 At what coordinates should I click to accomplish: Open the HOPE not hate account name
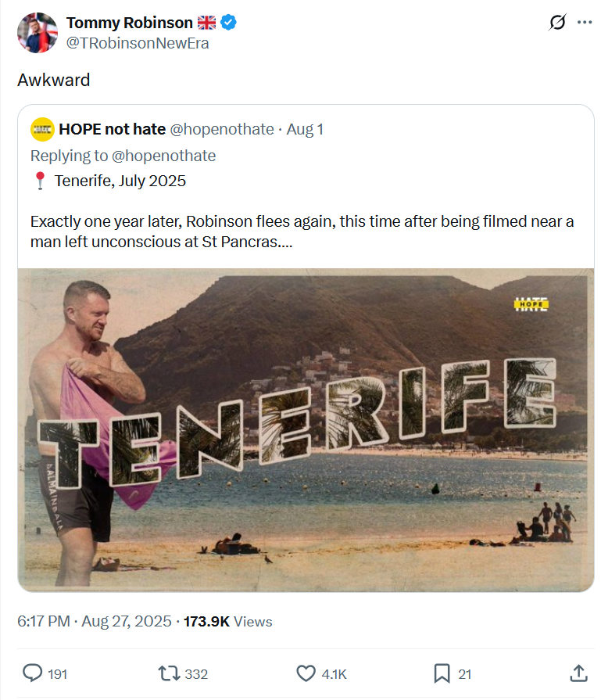click(112, 129)
